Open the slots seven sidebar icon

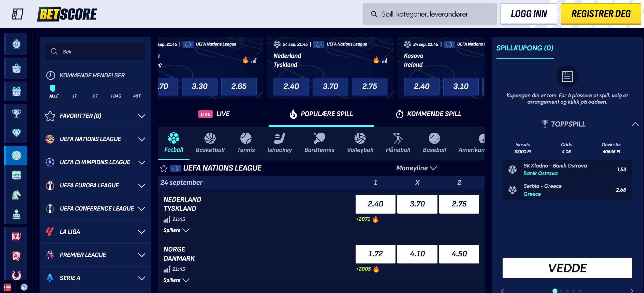tap(16, 236)
